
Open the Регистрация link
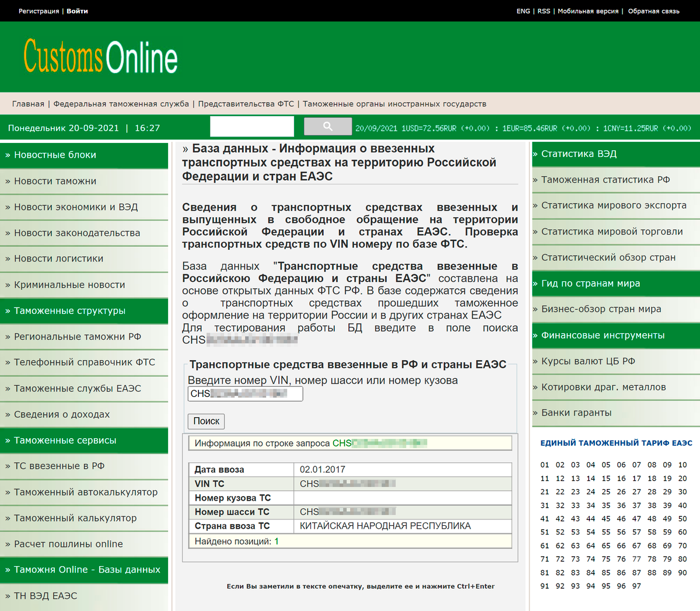pyautogui.click(x=38, y=11)
